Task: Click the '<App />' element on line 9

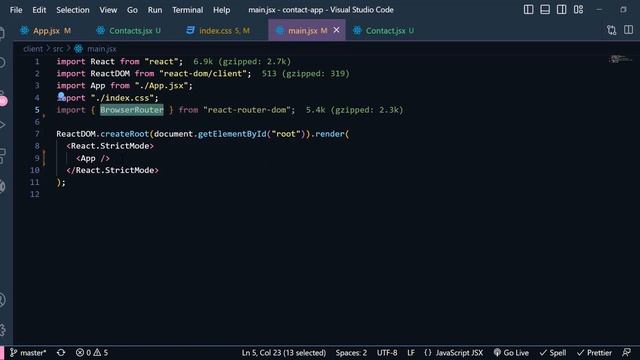Action: tap(93, 158)
